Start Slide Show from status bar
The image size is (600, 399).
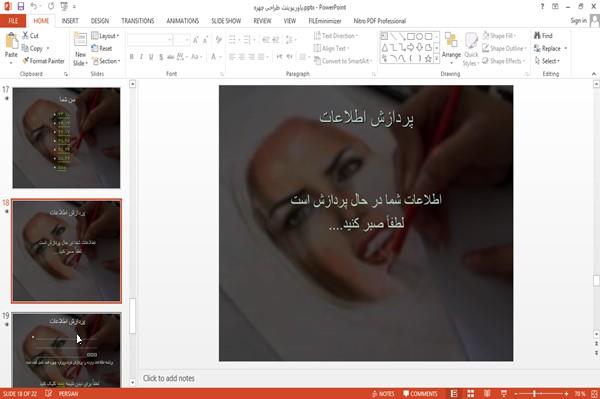(504, 394)
